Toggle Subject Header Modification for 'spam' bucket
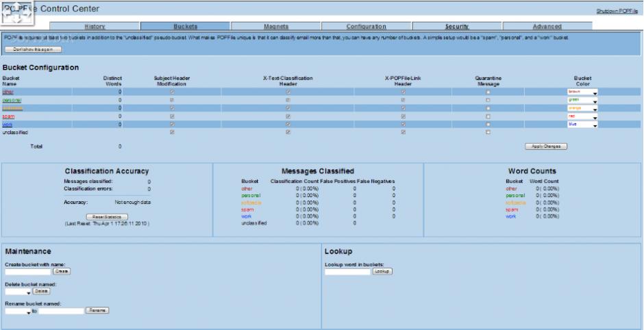The width and height of the screenshot is (644, 330). 172,116
